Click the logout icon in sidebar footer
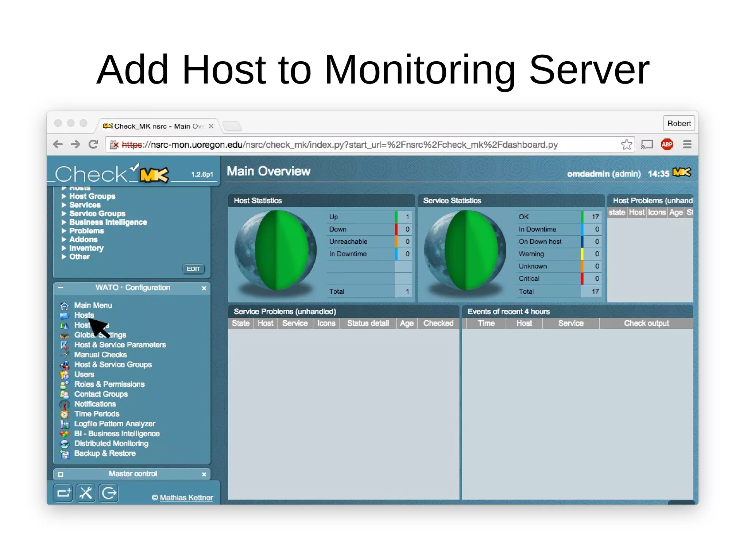 [x=109, y=493]
